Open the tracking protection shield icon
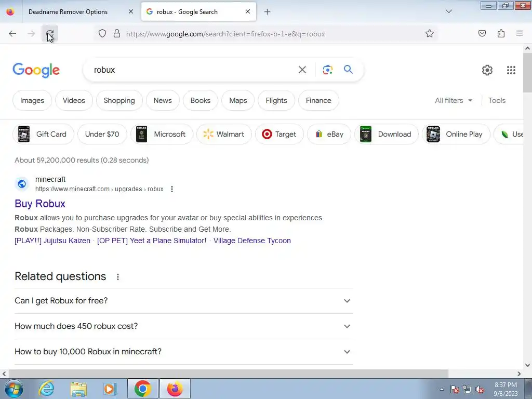532x399 pixels. [x=102, y=33]
